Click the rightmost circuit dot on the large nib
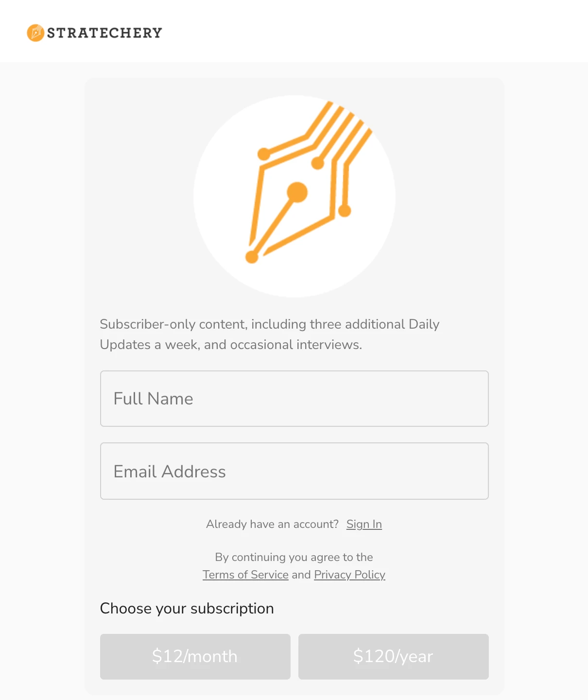The image size is (588, 700). click(x=345, y=211)
